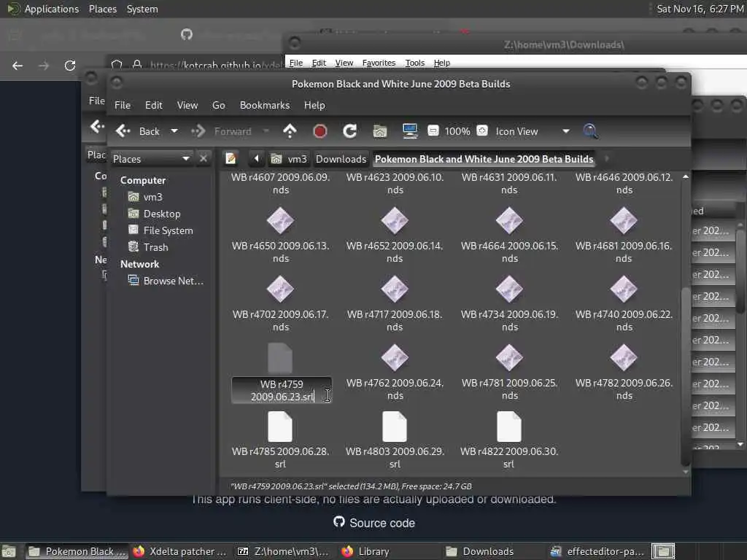Select file WB r4822 2009.06.30.srl icon
The image size is (747, 560).
click(509, 427)
